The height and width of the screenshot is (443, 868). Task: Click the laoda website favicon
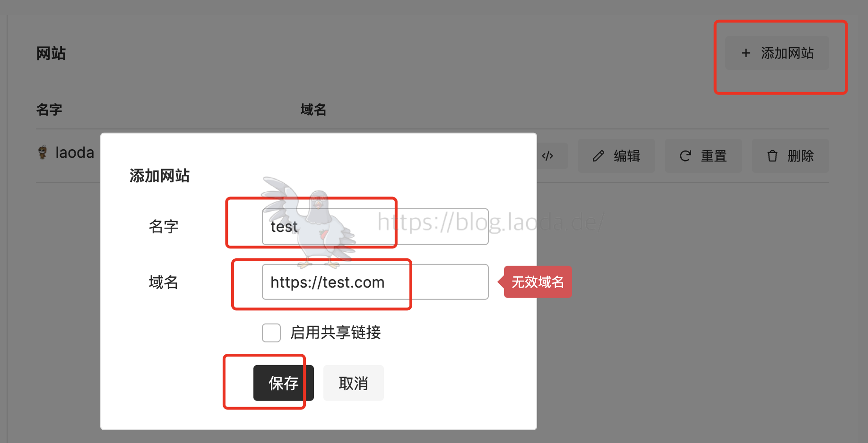[43, 152]
